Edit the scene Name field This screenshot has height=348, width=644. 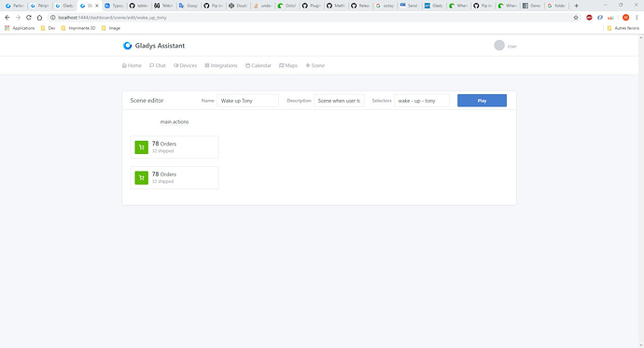coord(247,101)
